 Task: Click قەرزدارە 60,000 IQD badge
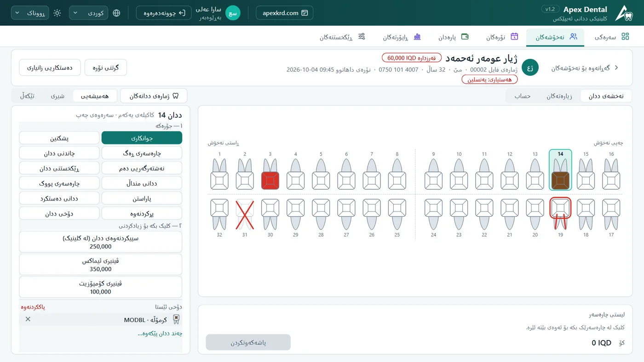coord(412,58)
